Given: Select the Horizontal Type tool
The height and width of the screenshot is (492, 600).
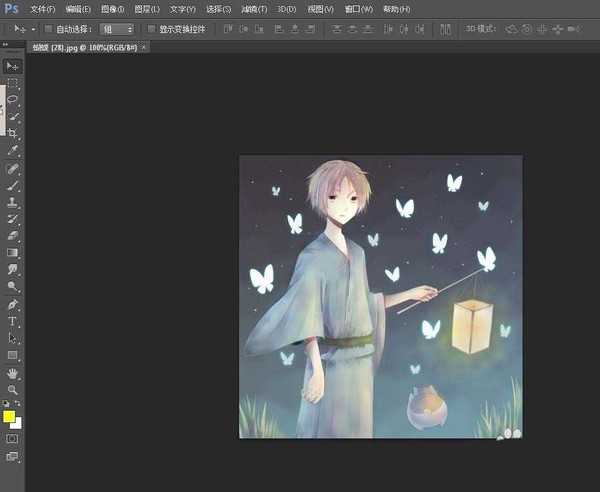Looking at the screenshot, I should tap(13, 321).
